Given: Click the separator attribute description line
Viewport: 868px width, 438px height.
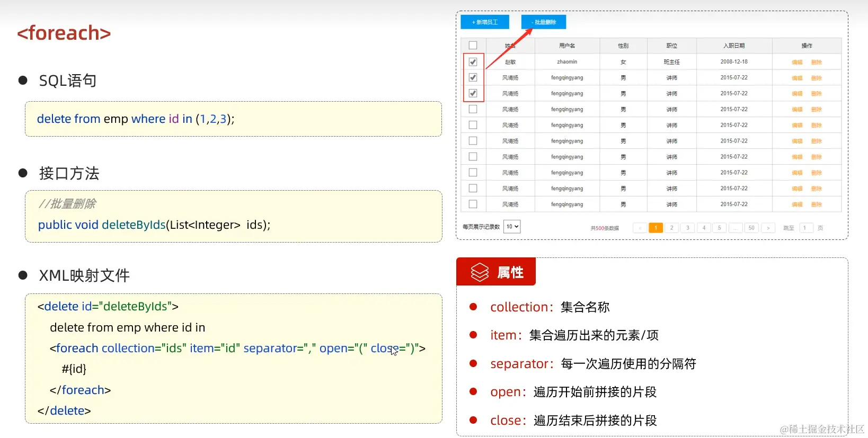Looking at the screenshot, I should coord(593,364).
